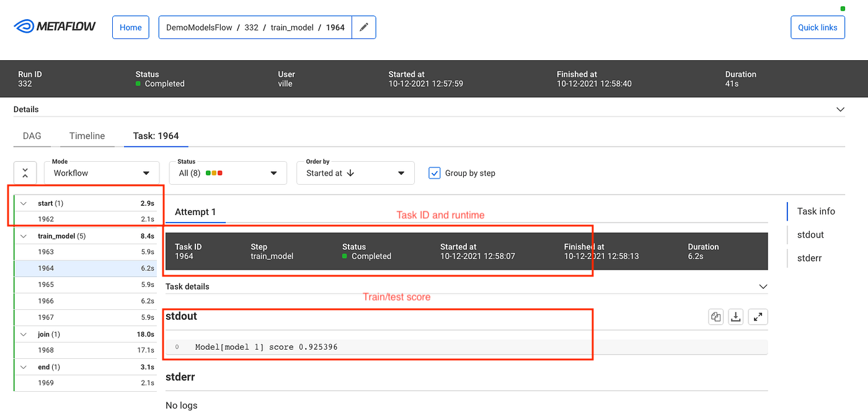
Task: Copy the stdout logs to clipboard
Action: (x=715, y=316)
